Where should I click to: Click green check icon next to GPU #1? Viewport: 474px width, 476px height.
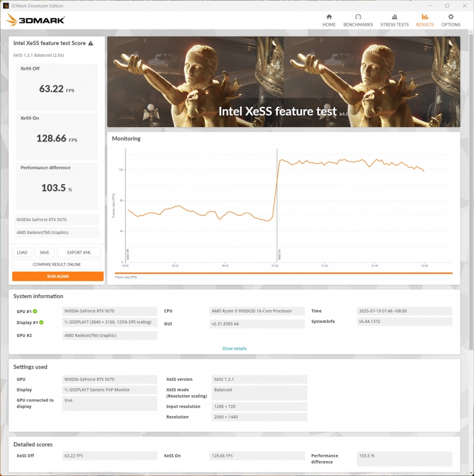coord(35,311)
